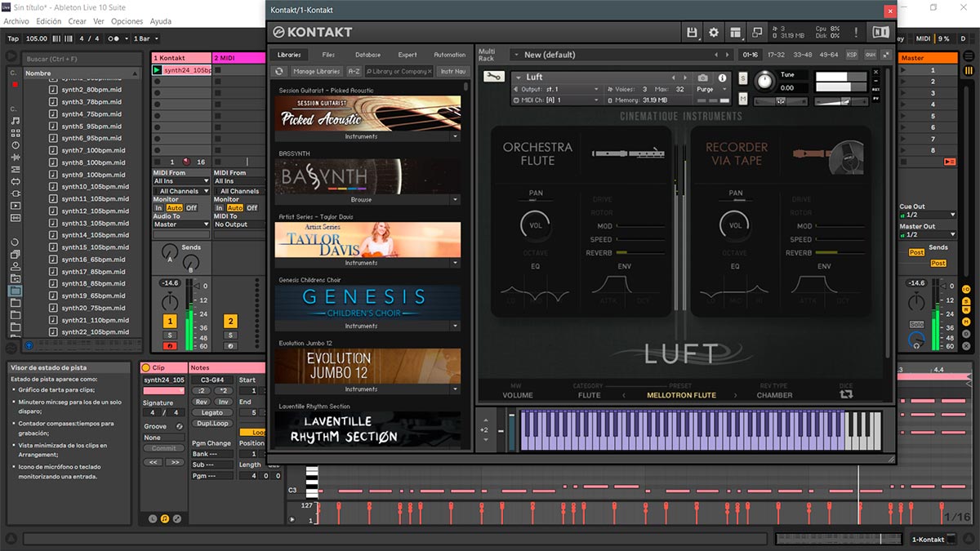
Task: Open Clips category in Ableton browser
Action: (x=16, y=206)
